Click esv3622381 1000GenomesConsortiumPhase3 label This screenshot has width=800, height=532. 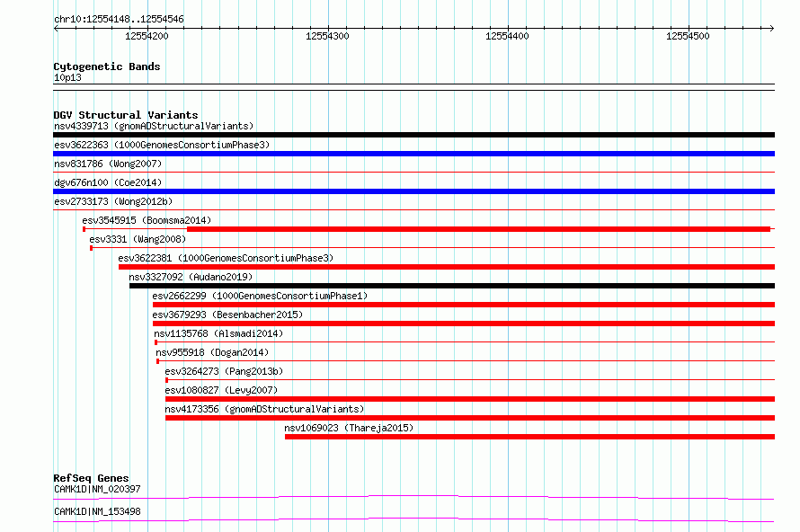coord(226,258)
